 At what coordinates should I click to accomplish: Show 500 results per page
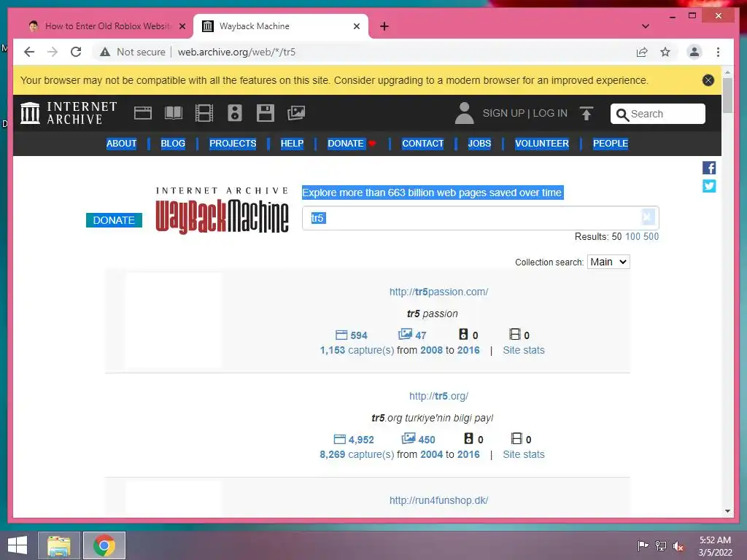coord(651,237)
